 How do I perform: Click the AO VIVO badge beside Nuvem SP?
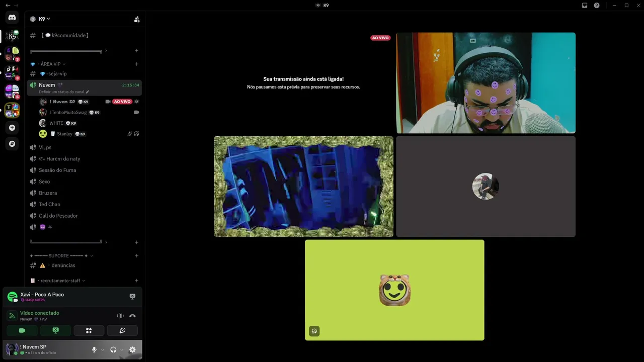122,102
